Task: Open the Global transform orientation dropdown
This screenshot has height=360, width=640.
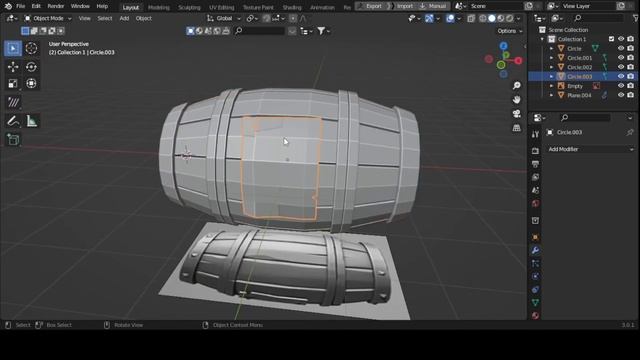Action: tap(224, 18)
